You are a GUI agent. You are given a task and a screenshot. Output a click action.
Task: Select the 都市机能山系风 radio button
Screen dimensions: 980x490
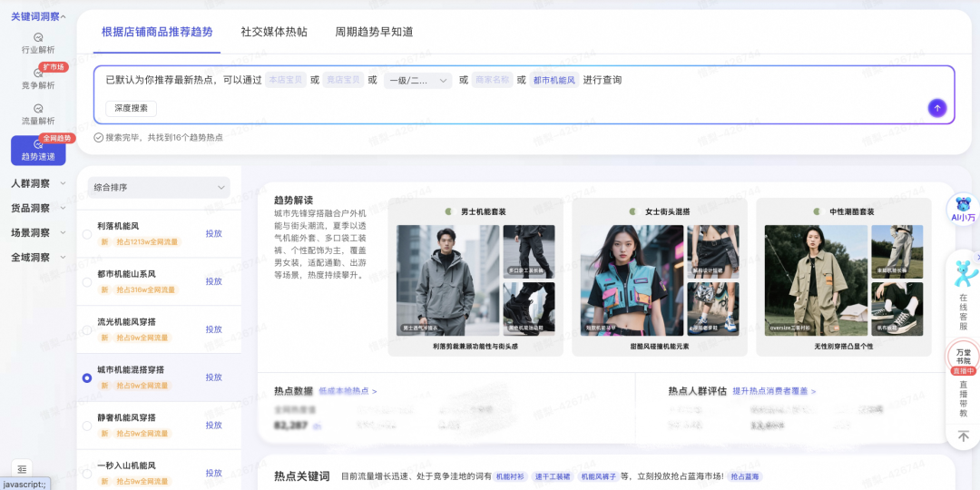click(87, 282)
